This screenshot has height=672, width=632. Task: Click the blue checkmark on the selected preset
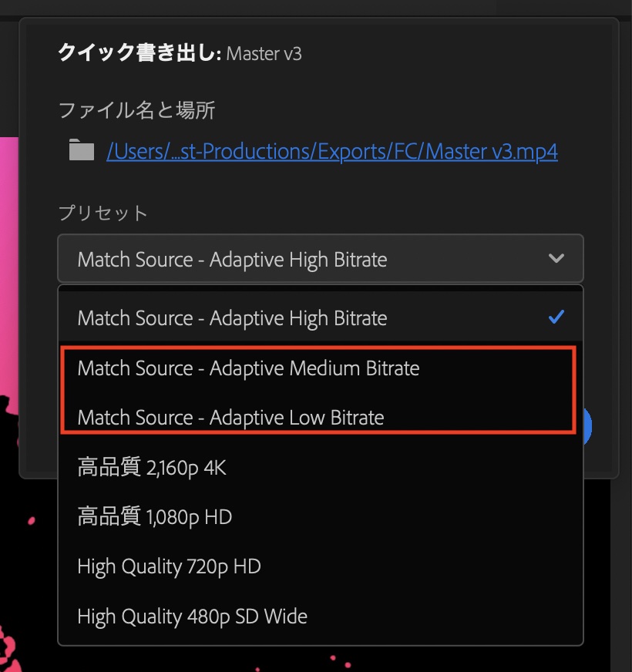pos(556,318)
